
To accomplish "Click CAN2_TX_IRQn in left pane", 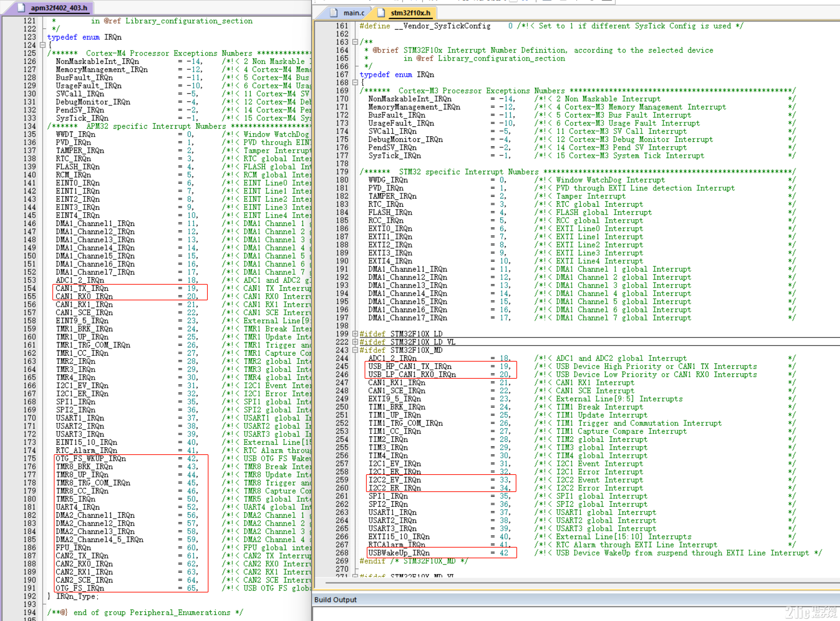I will click(x=82, y=556).
